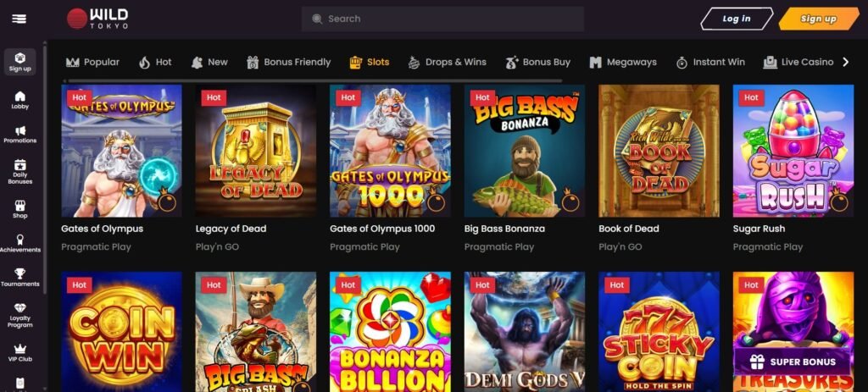
Task: Click the Log in button
Action: 736,19
